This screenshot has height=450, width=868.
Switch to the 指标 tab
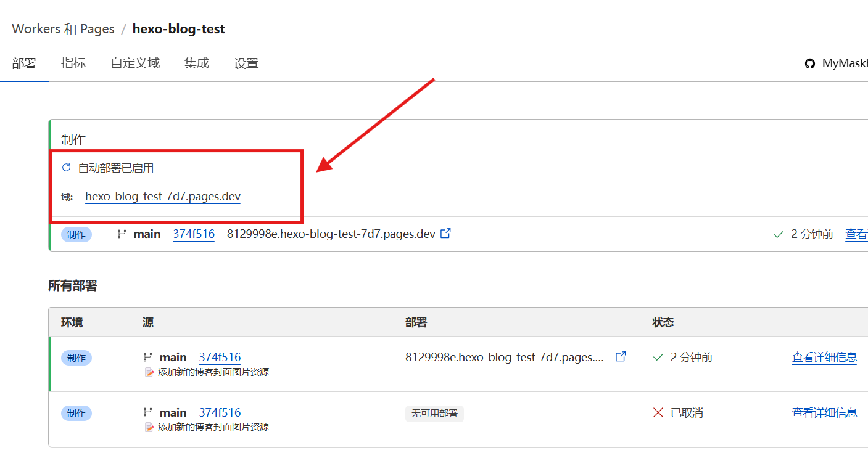73,63
